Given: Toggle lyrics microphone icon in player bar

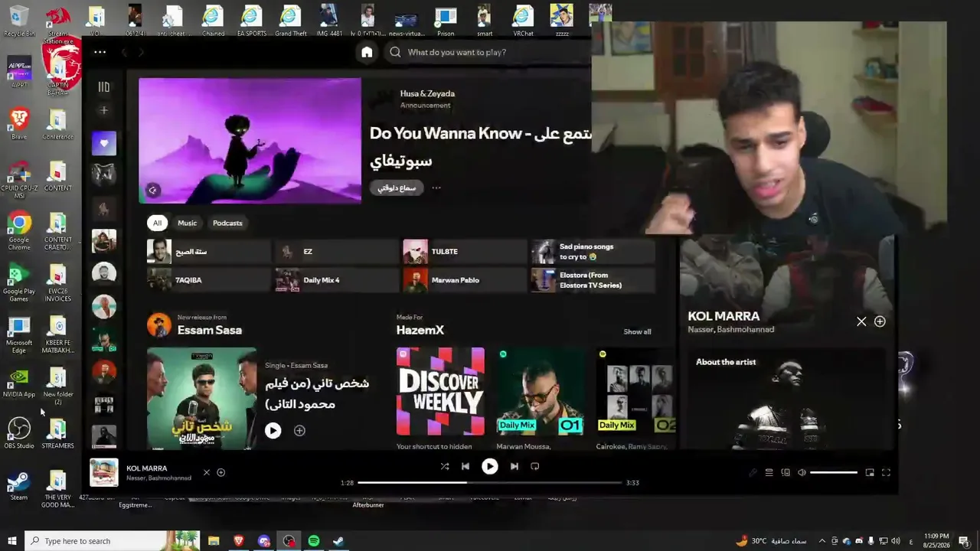Looking at the screenshot, I should click(x=753, y=473).
